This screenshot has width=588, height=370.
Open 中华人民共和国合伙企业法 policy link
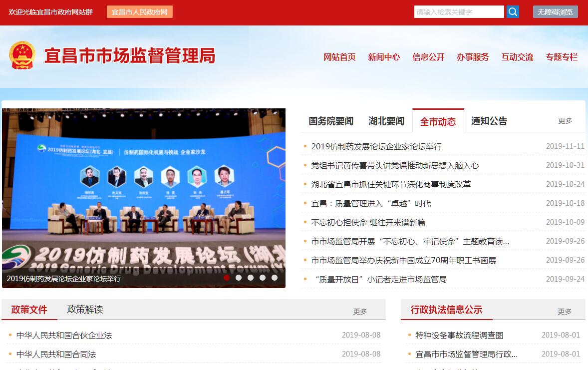(64, 335)
